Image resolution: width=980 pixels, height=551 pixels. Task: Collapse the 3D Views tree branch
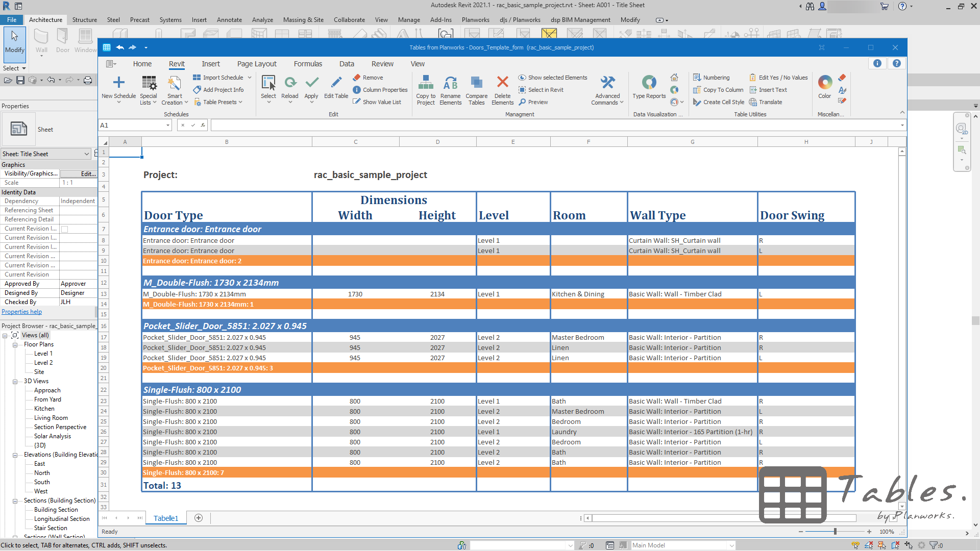click(14, 381)
